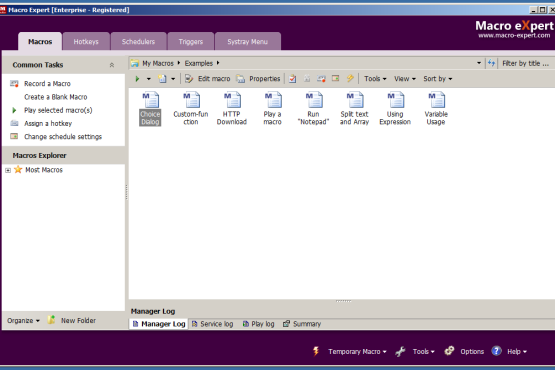The image size is (555, 370).
Task: Click the record hotkey toolbar icon with red dot
Action: (321, 79)
